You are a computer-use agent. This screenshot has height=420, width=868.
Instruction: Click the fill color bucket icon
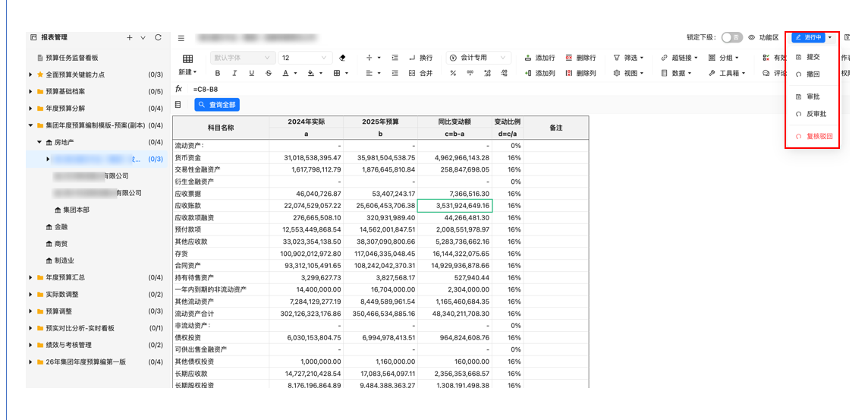[311, 73]
